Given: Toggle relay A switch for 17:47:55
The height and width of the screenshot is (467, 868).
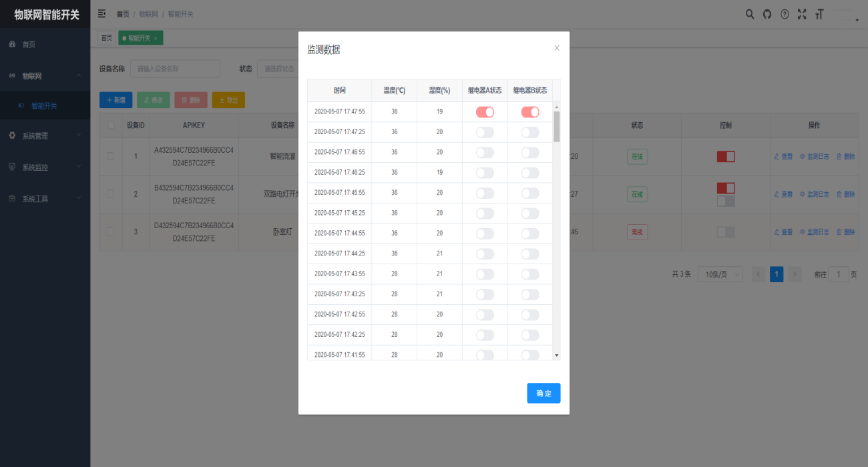Looking at the screenshot, I should pyautogui.click(x=485, y=112).
